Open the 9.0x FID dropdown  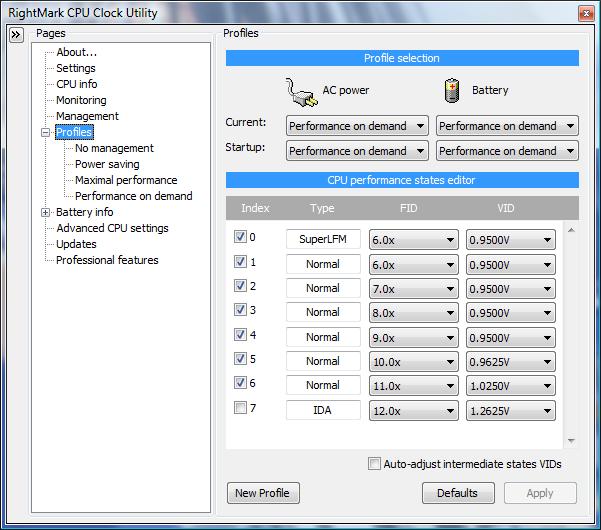pyautogui.click(x=414, y=338)
